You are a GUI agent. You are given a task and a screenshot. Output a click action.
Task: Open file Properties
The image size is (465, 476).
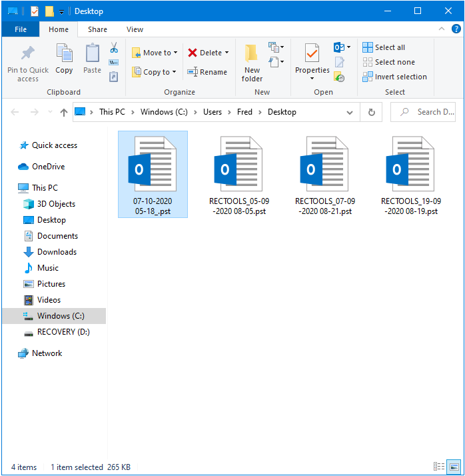pyautogui.click(x=312, y=59)
